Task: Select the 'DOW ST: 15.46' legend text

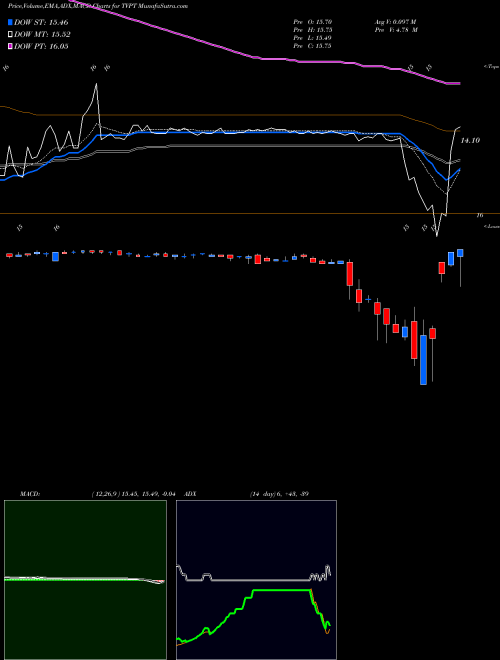Action: click(41, 23)
